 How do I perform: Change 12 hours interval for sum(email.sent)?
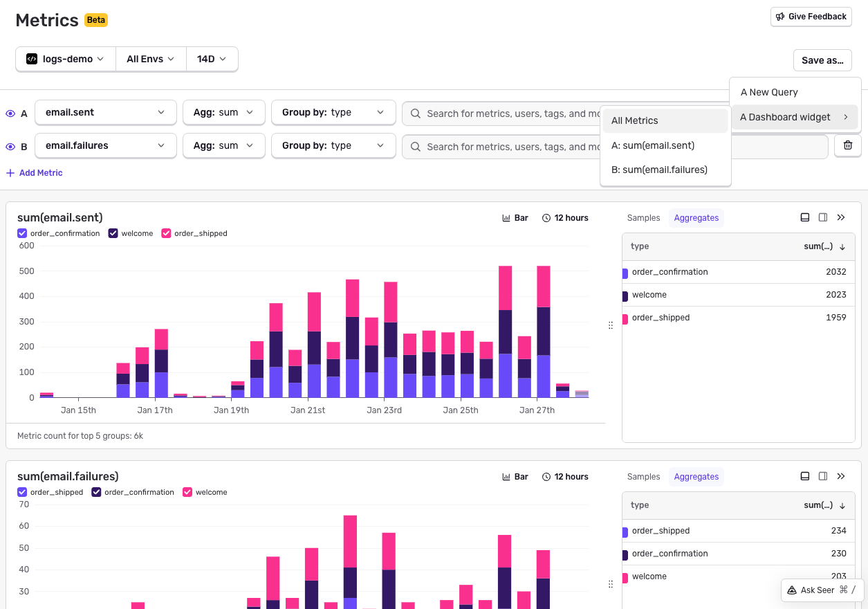tap(565, 218)
